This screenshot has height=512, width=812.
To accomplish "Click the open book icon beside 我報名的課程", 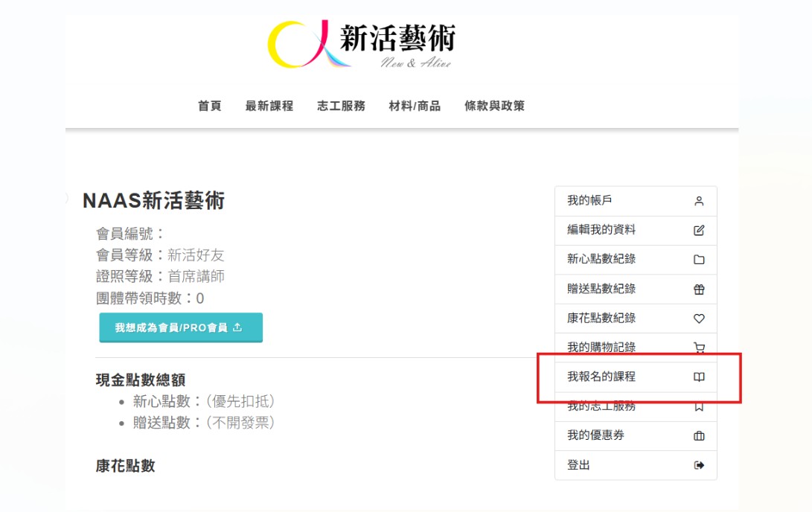I will pos(699,377).
